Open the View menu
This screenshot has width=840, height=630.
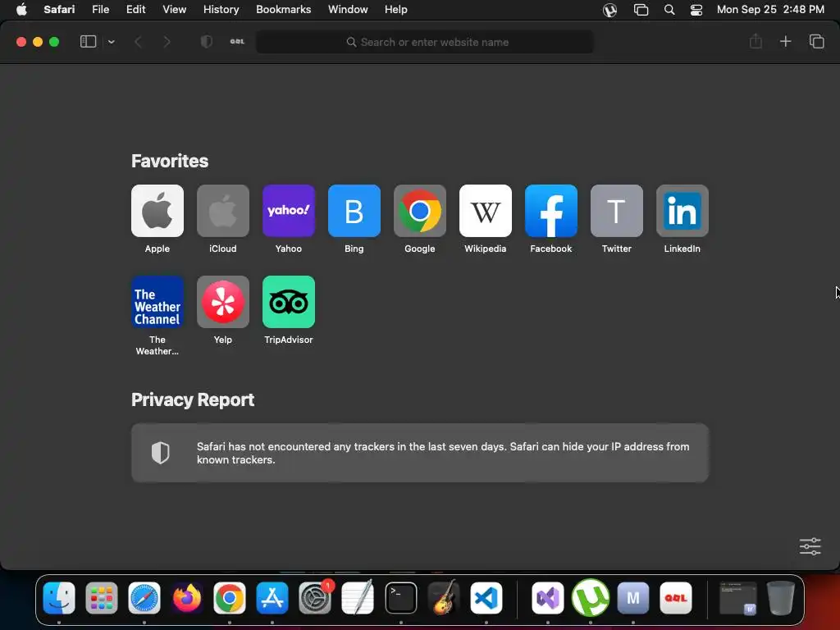(x=174, y=9)
